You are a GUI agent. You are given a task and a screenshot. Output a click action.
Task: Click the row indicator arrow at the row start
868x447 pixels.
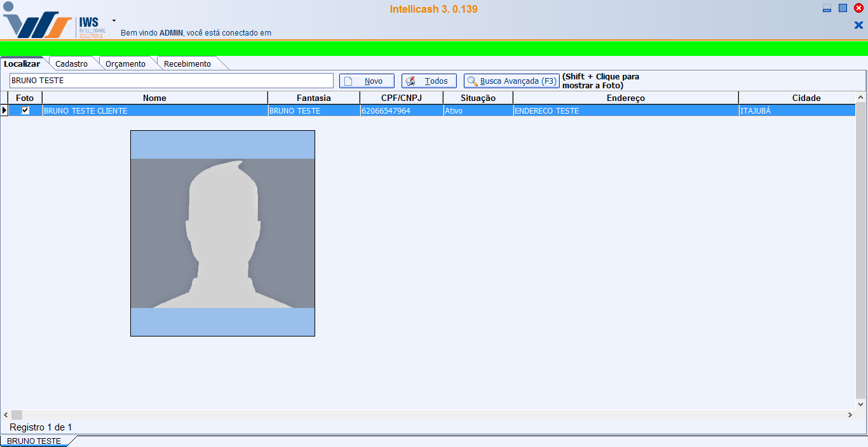pos(4,110)
